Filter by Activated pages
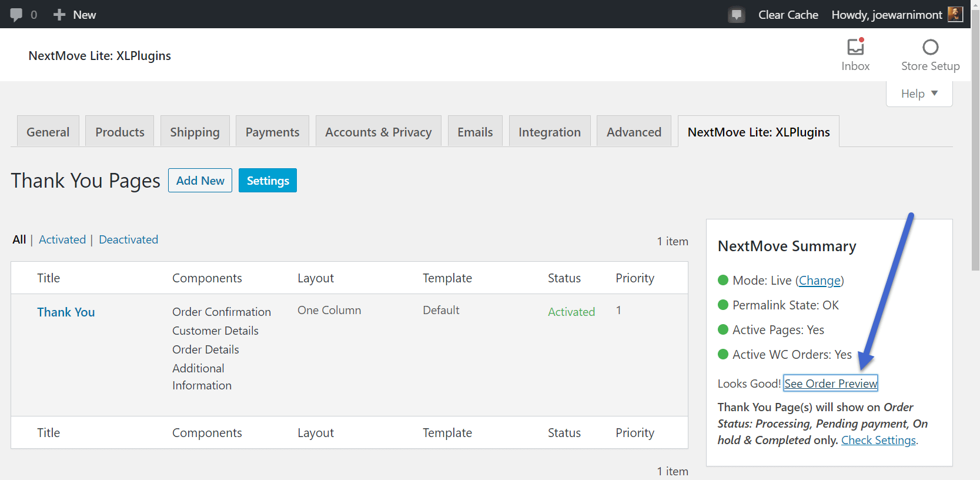 pos(62,239)
